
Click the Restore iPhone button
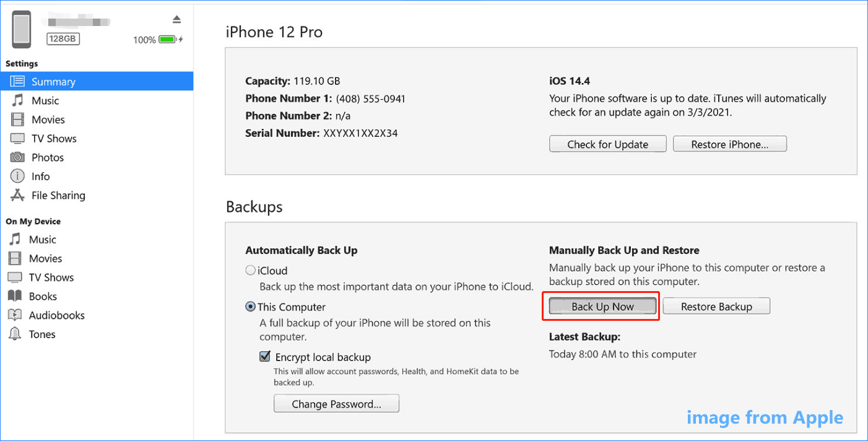tap(730, 144)
